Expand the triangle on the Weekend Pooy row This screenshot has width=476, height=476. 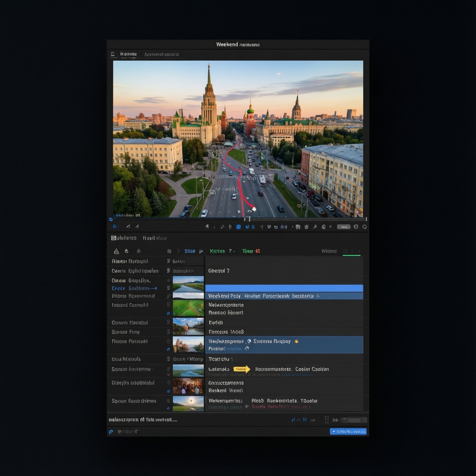[318, 296]
